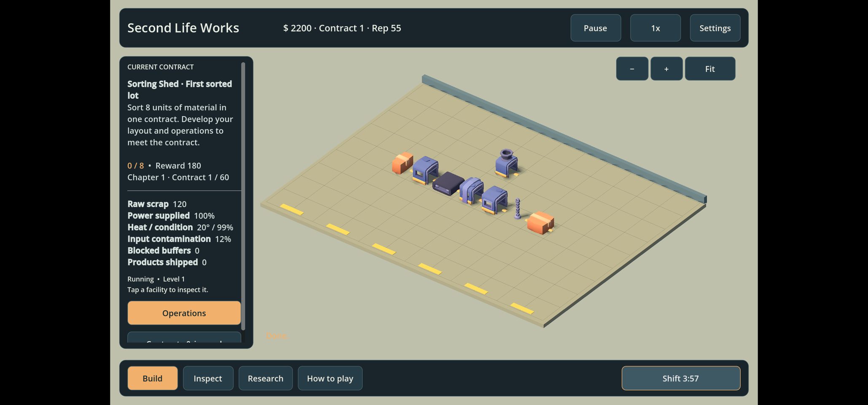
Task: Inspect the last blue machine before the post
Action: (494, 200)
